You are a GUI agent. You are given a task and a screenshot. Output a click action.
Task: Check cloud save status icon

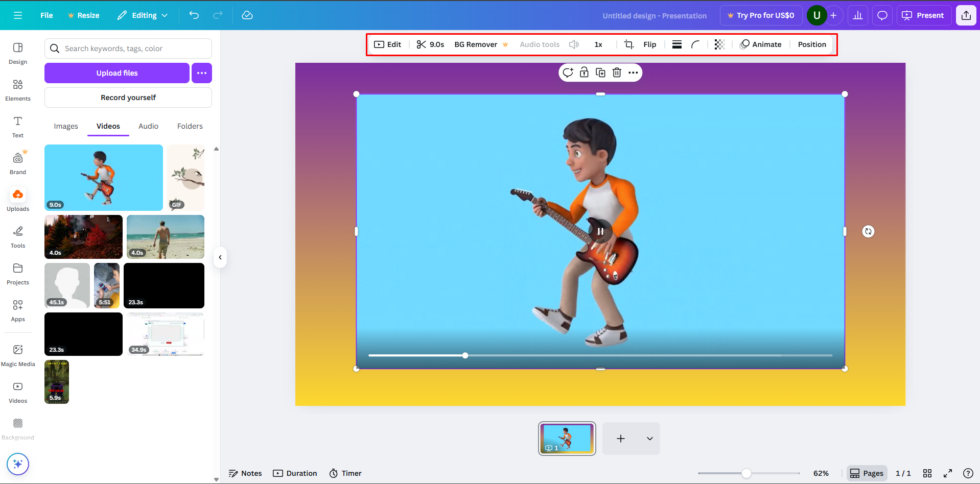click(x=247, y=15)
